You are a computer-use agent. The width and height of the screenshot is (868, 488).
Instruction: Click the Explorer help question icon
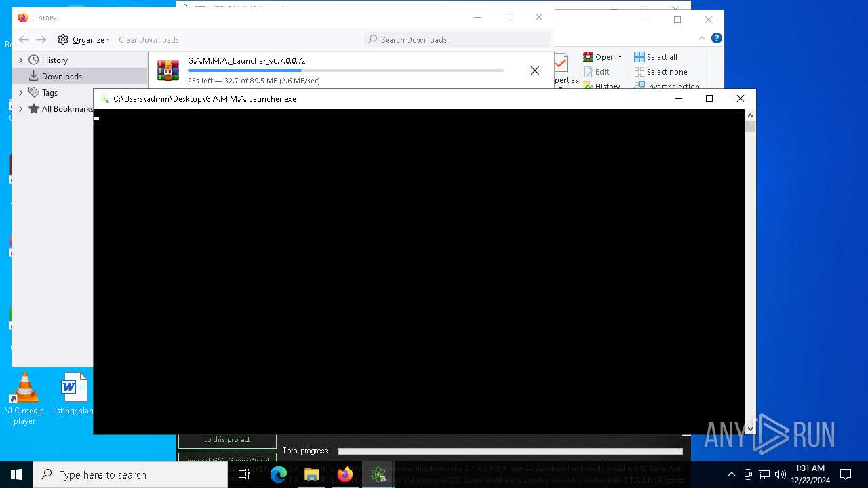tap(716, 39)
